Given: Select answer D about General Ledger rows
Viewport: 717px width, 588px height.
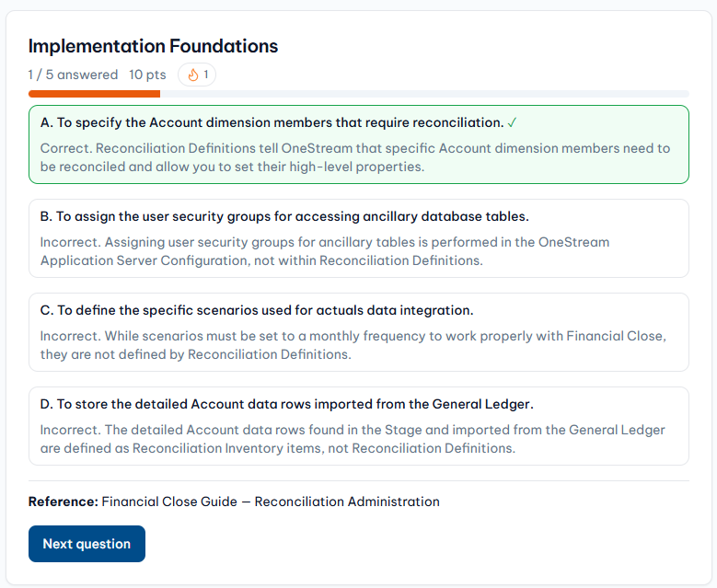Looking at the screenshot, I should pos(359,426).
